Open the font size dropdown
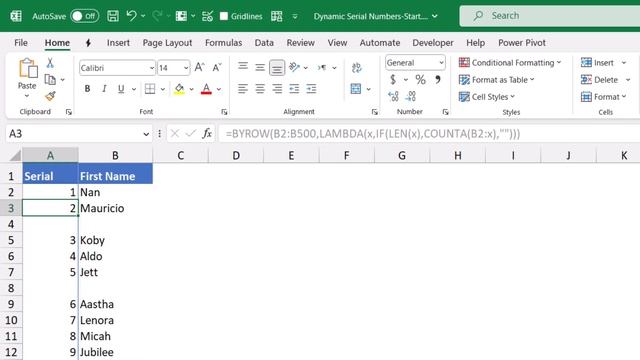This screenshot has height=360, width=640. click(x=186, y=68)
